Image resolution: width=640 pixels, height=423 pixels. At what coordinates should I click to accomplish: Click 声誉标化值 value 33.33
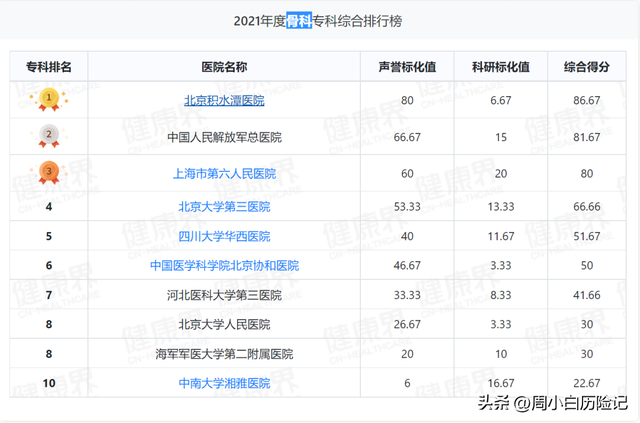[x=407, y=295]
